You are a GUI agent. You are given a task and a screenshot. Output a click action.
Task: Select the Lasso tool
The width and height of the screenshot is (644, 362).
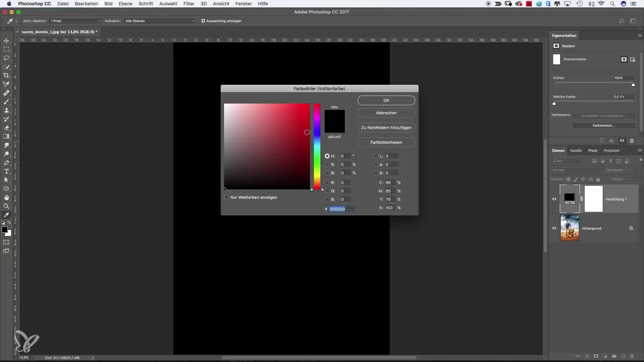click(6, 58)
